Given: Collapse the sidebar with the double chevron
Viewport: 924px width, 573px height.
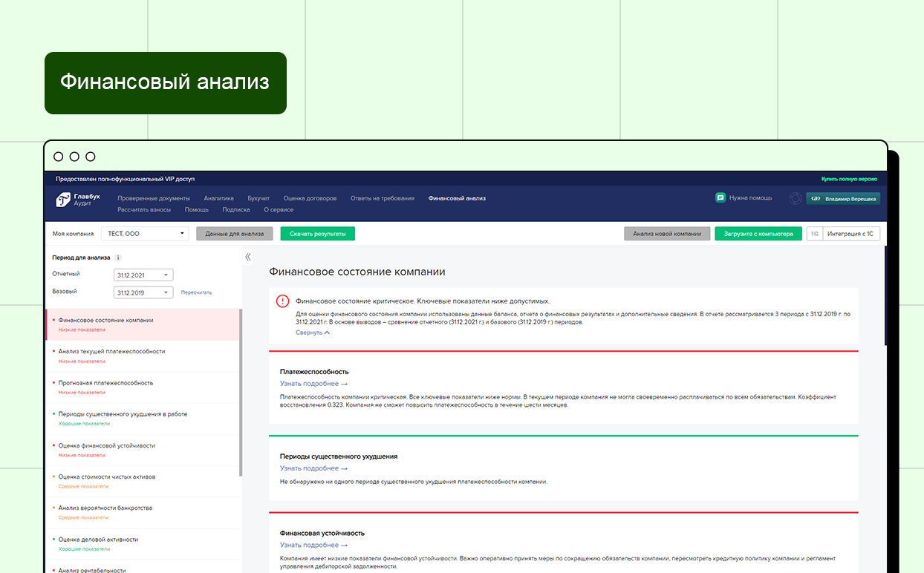Looking at the screenshot, I should (248, 257).
